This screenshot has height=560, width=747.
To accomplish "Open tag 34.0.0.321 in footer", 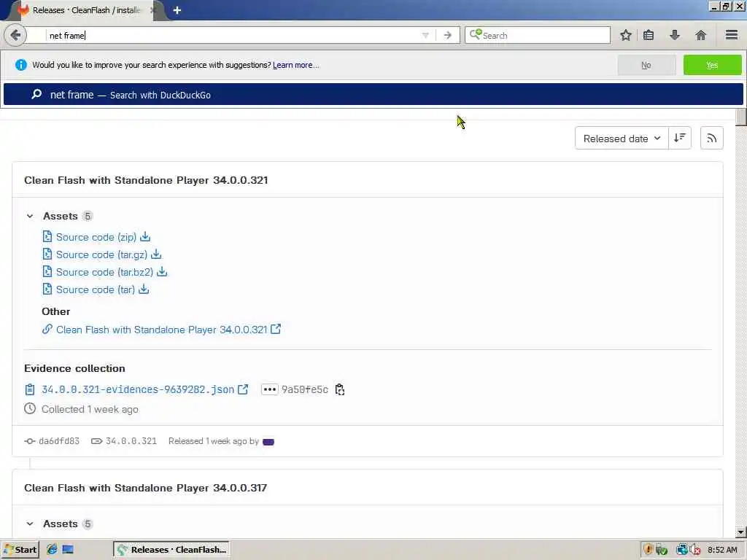I will click(131, 441).
